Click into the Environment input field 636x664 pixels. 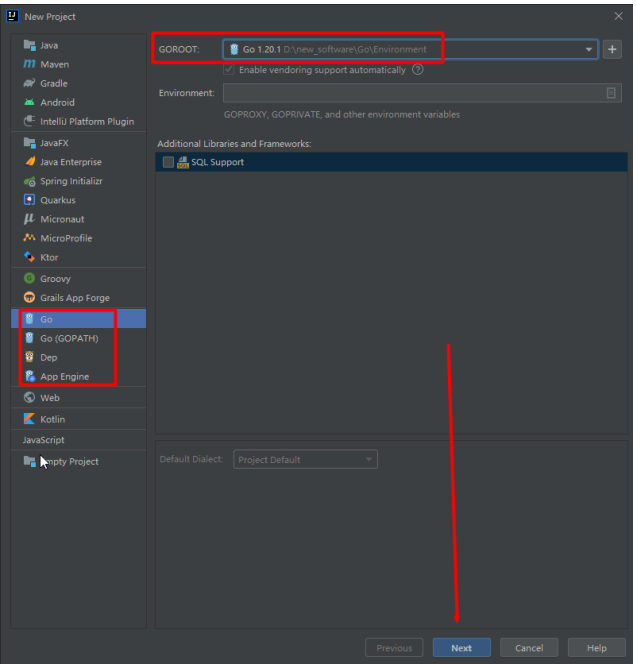click(x=422, y=93)
